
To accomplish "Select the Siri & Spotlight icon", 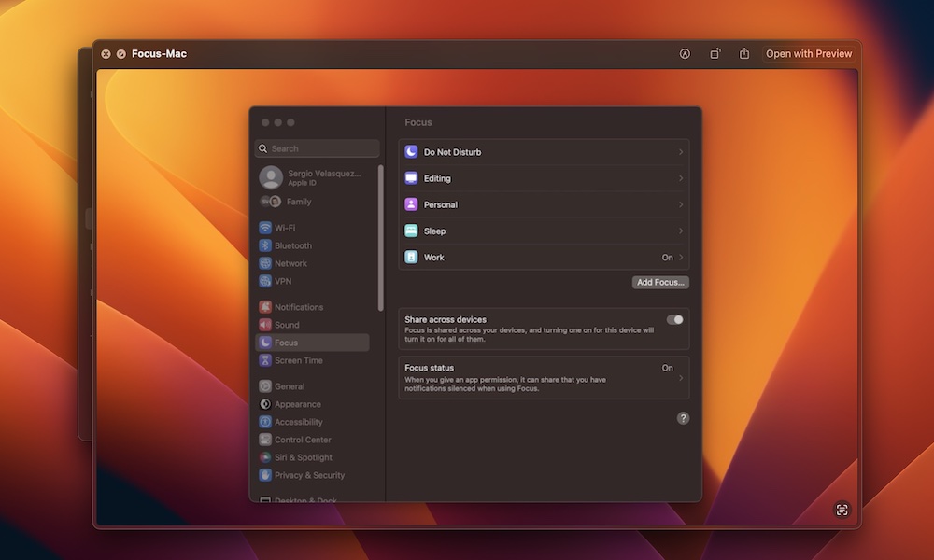I will click(x=265, y=457).
